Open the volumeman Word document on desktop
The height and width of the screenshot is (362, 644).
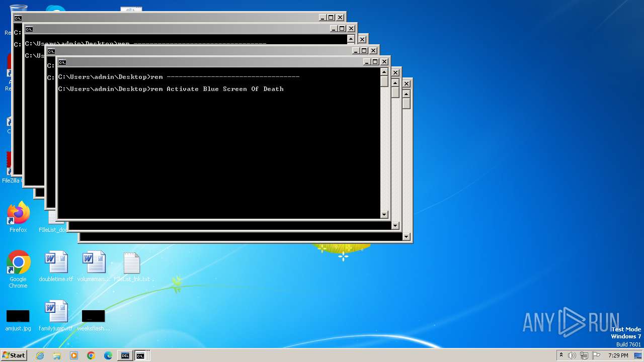[x=94, y=266]
